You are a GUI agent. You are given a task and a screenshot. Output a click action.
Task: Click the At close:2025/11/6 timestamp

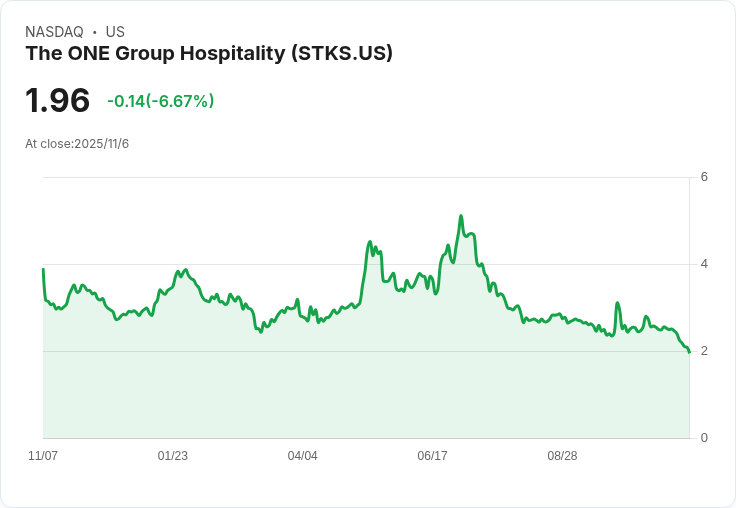[77, 144]
